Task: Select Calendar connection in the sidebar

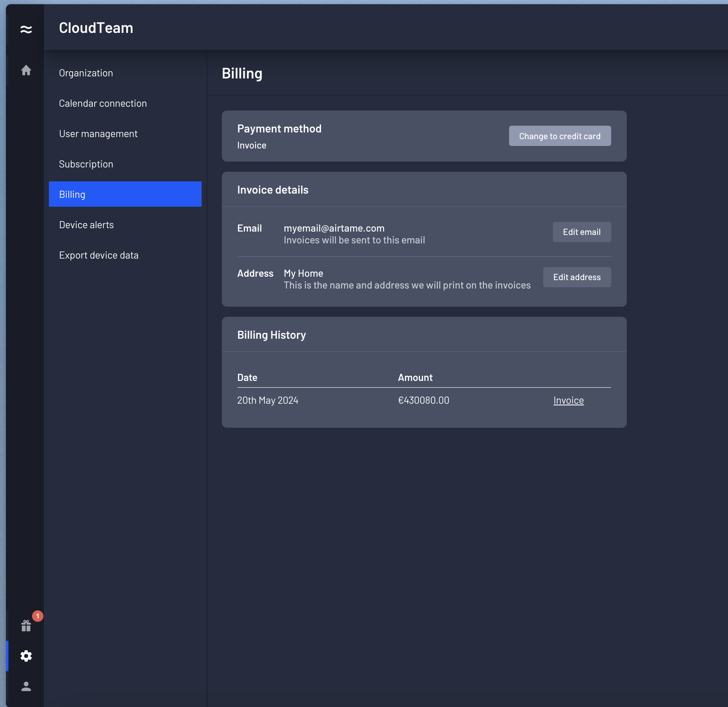Action: [x=103, y=103]
